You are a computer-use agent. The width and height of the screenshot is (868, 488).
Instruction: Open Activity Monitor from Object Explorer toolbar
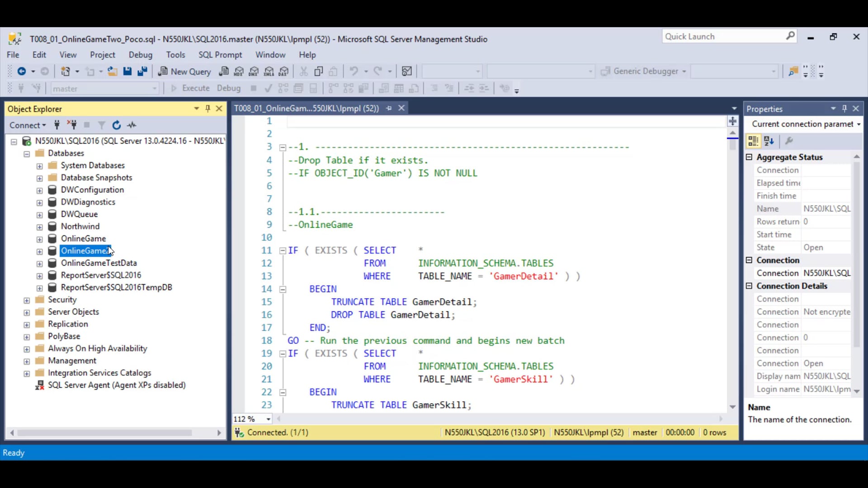132,125
